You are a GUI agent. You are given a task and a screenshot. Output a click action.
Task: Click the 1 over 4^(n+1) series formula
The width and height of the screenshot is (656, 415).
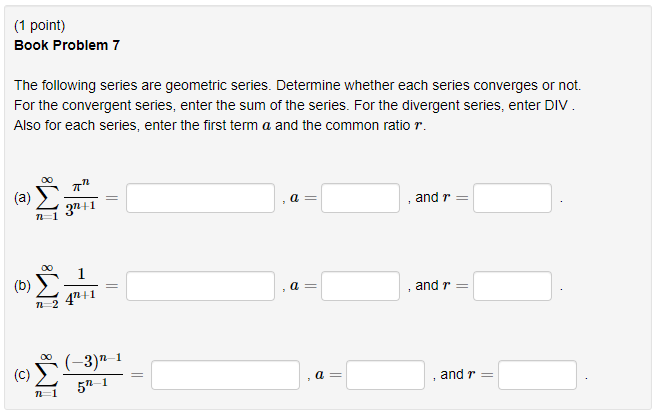[x=67, y=287]
